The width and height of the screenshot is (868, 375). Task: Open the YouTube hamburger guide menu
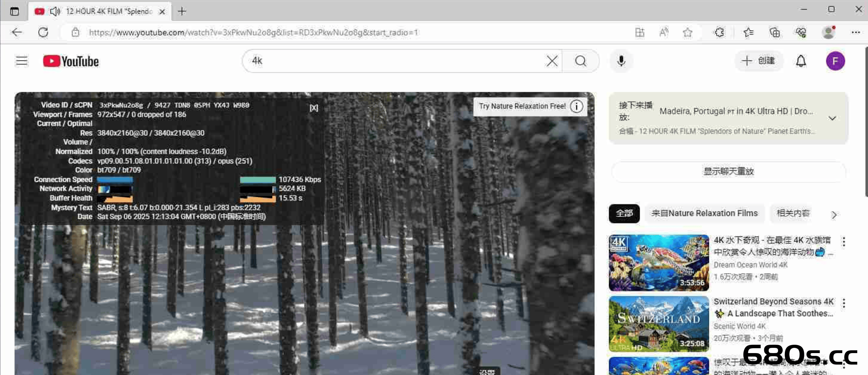(x=22, y=61)
